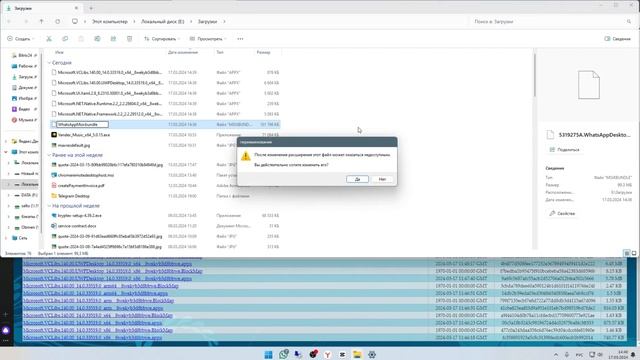Open File Explorer from the taskbar

coord(357,354)
